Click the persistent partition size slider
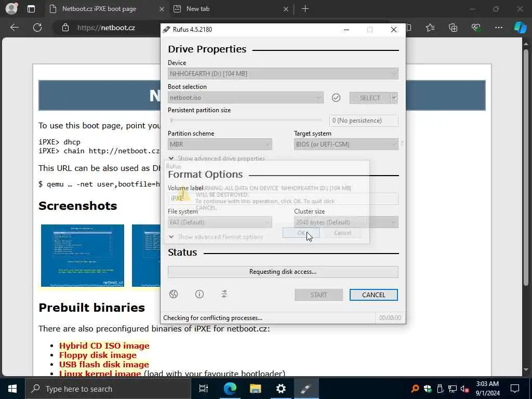This screenshot has width=532, height=399. click(246, 120)
